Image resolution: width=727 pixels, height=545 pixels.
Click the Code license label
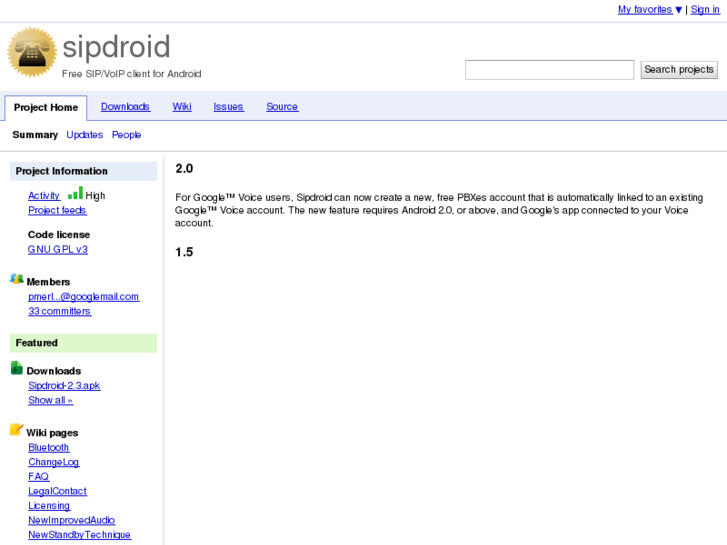pos(59,235)
